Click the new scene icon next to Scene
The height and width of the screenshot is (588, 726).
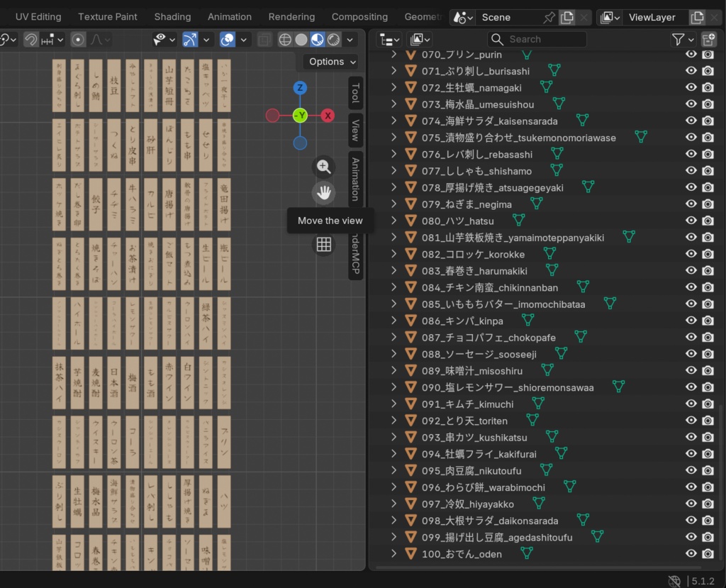pos(566,18)
